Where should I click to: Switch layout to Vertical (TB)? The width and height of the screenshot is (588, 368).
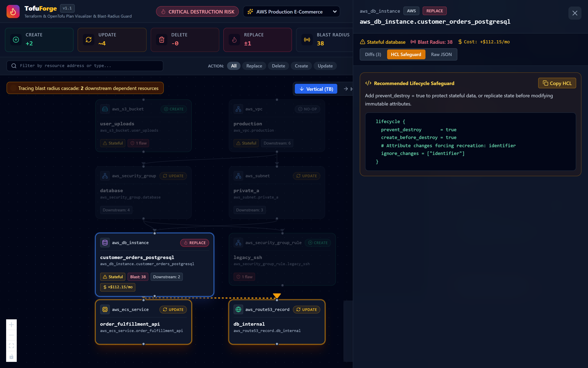coord(316,89)
